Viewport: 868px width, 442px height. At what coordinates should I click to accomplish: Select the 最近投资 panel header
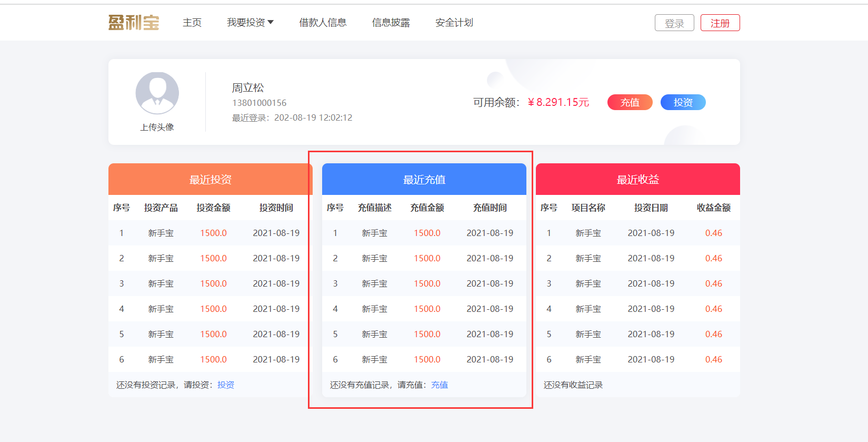(211, 179)
